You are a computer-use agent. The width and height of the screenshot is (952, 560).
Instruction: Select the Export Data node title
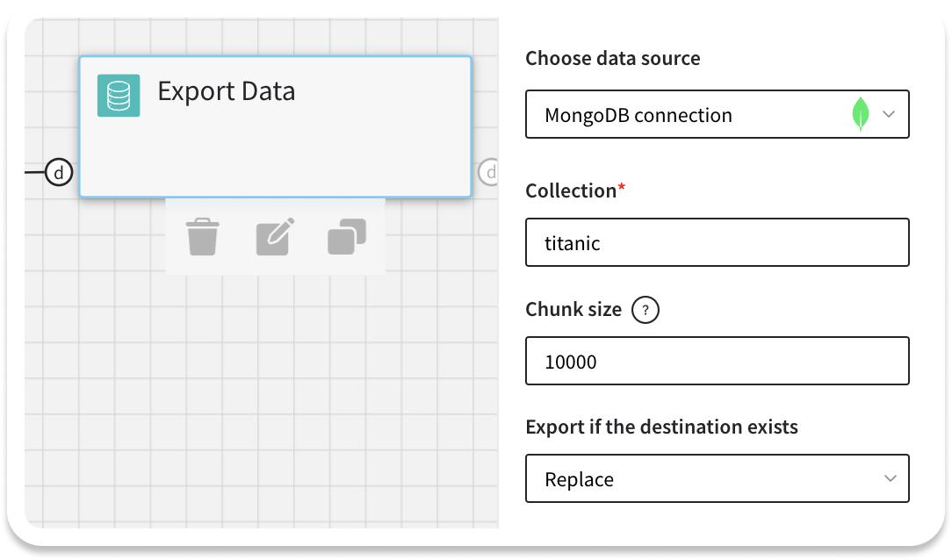point(227,91)
